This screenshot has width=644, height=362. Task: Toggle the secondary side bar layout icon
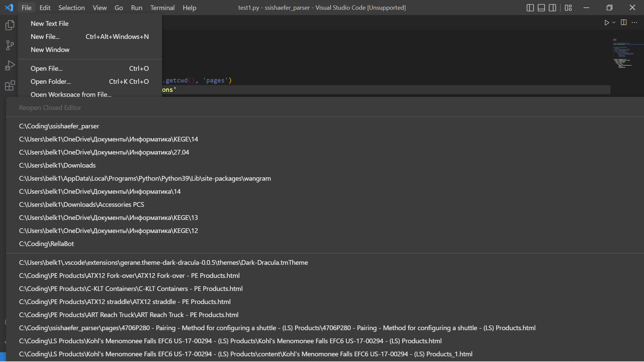[x=552, y=8]
